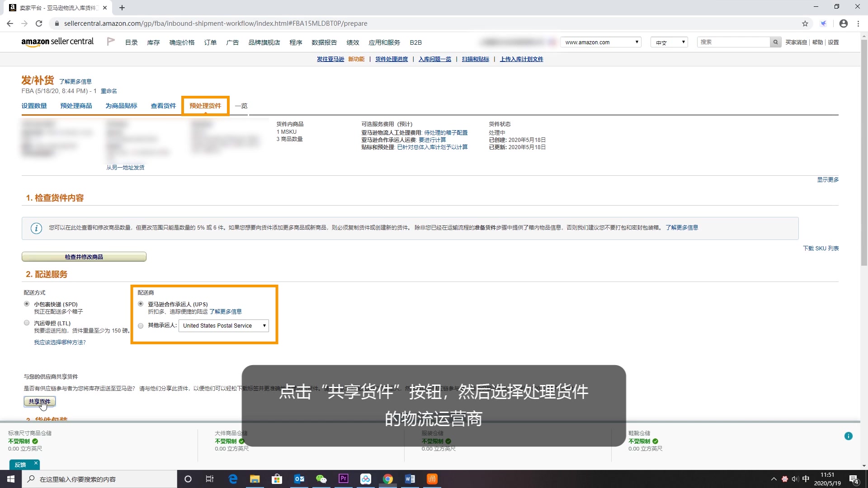
Task: Select 小包裹快递 (SPD) shipping method
Action: pos(27,304)
